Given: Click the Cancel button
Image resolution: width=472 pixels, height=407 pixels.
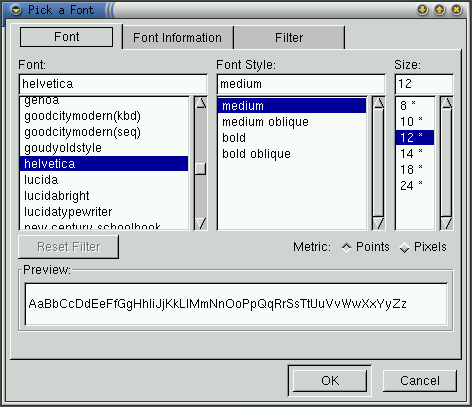Looking at the screenshot, I should (420, 381).
